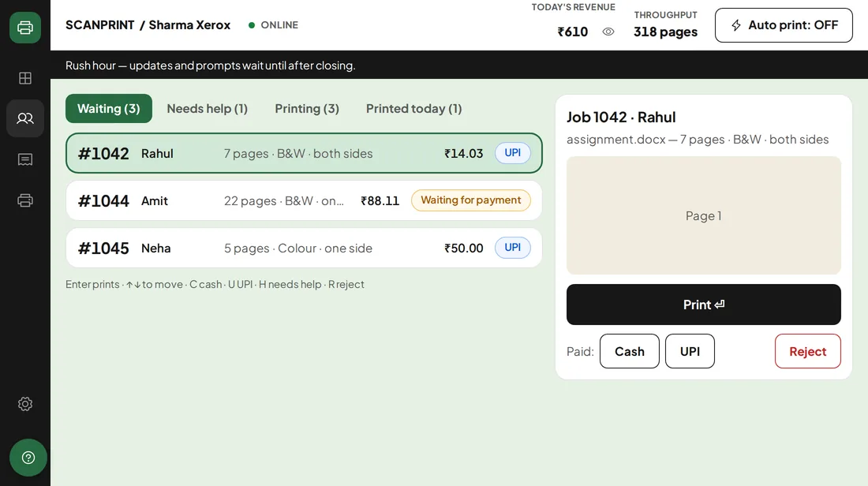Reject job 1042

[x=807, y=352]
